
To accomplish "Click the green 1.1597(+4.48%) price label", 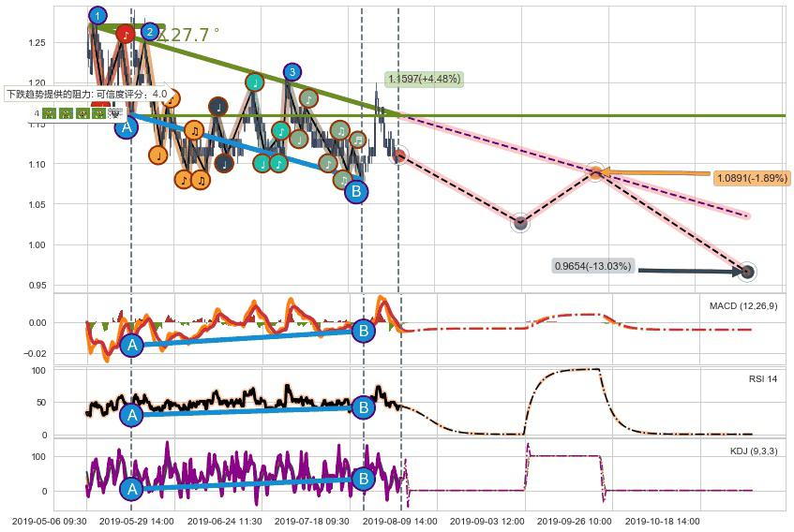I will pos(423,80).
